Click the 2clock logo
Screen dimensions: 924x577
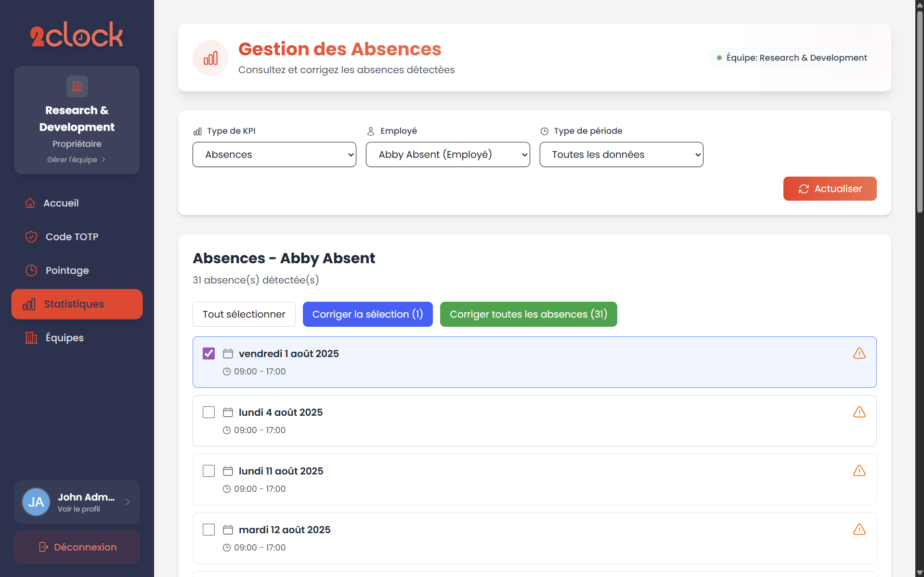point(77,35)
